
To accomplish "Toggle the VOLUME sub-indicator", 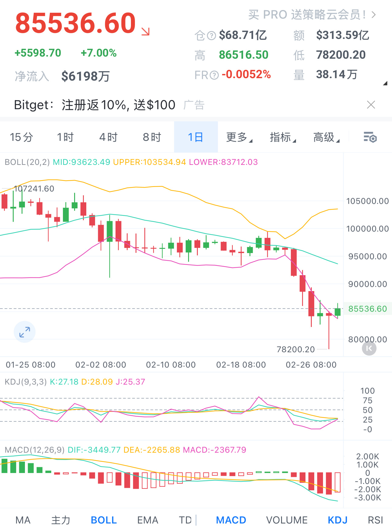I will tap(287, 520).
